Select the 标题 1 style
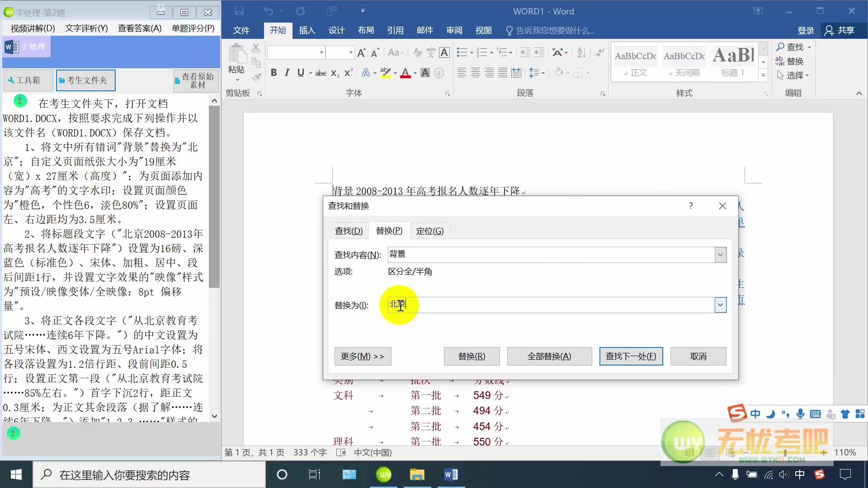 point(732,62)
